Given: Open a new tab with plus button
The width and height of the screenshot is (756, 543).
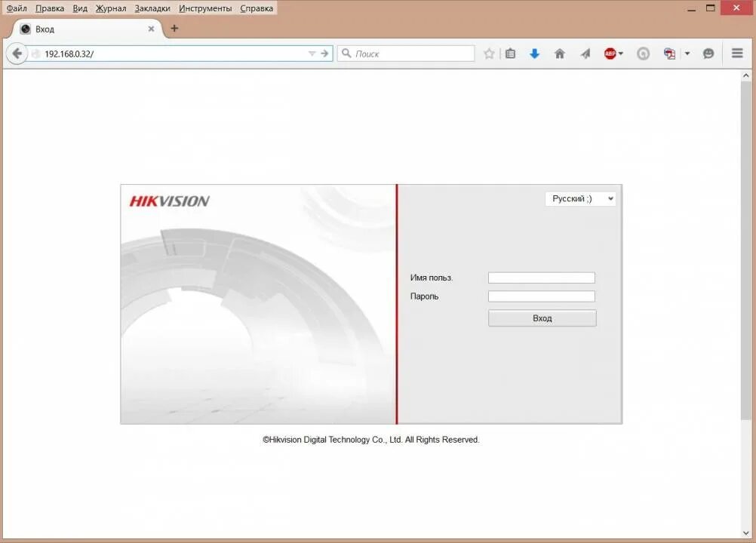Looking at the screenshot, I should pos(174,29).
